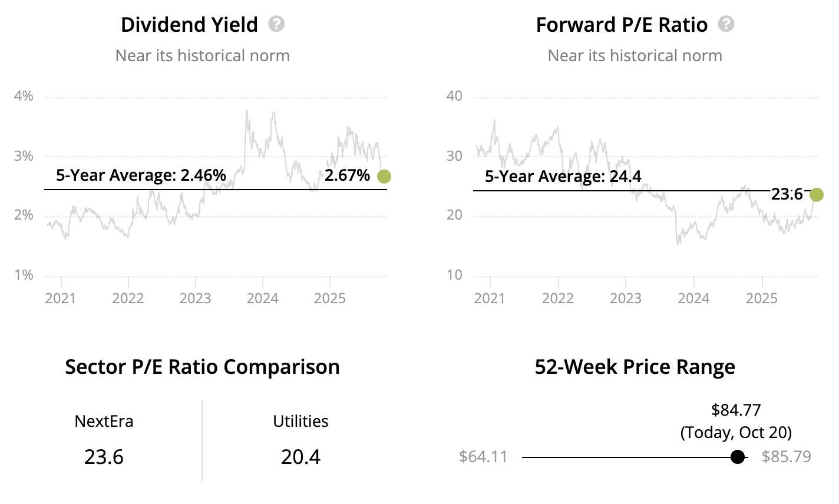Click the 52-week low price $64.11
This screenshot has height=504, width=839.
[483, 457]
